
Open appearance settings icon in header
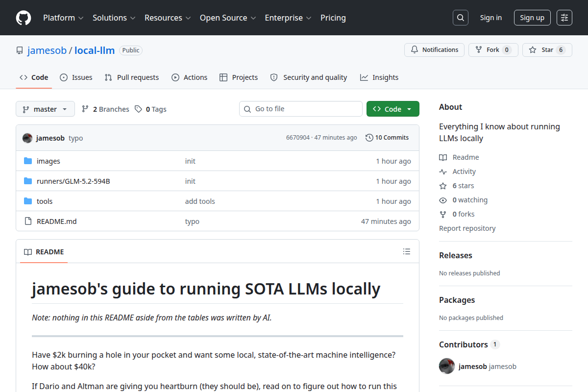pyautogui.click(x=564, y=18)
